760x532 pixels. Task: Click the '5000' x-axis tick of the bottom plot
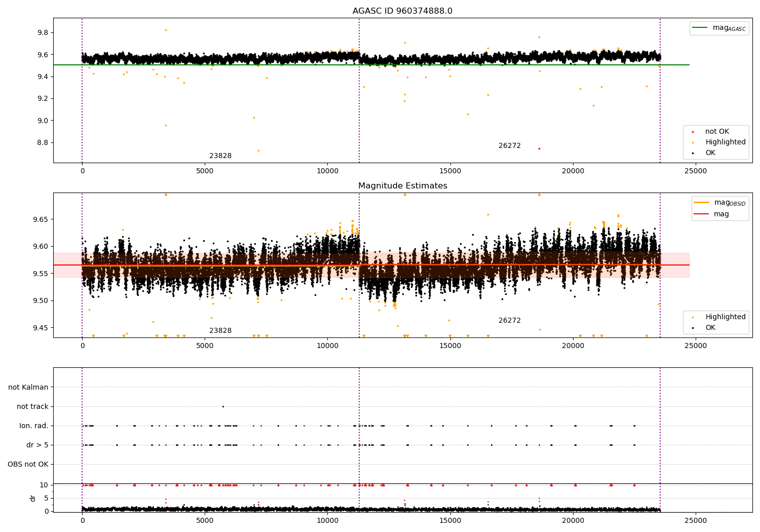(x=205, y=520)
